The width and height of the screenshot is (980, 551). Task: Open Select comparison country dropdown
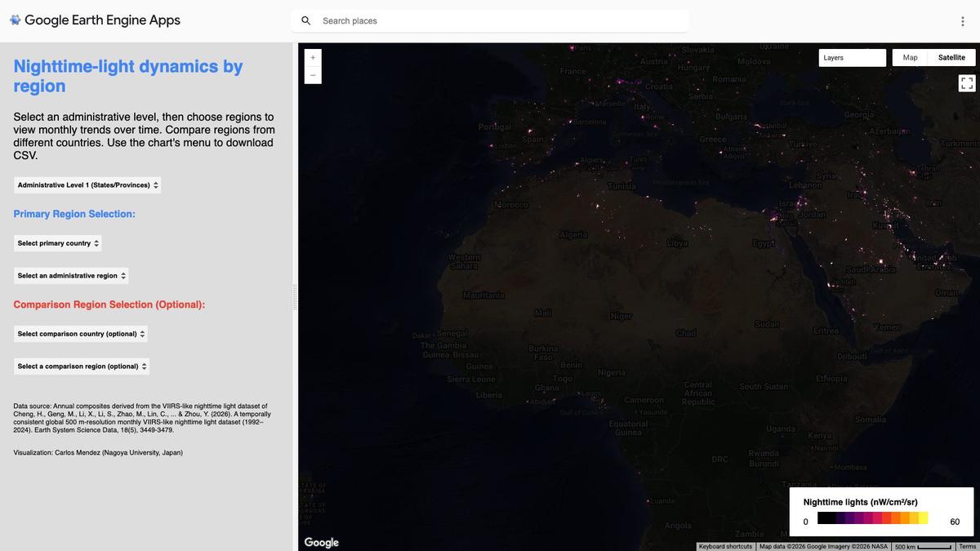[81, 334]
